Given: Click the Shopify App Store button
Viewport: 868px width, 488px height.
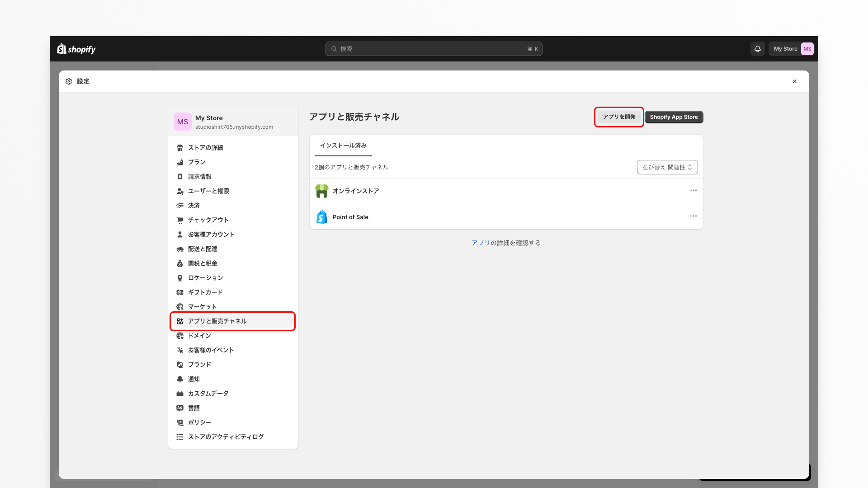Looking at the screenshot, I should [674, 117].
